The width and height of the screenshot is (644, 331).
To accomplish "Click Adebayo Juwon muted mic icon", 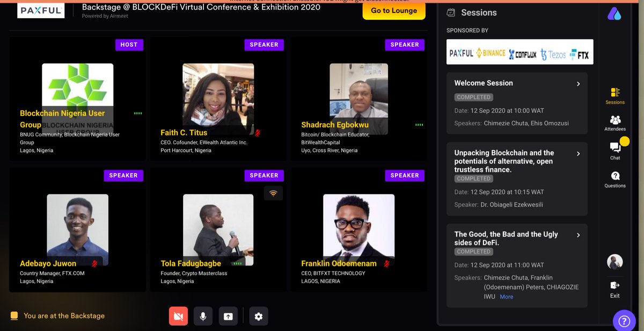I will (95, 263).
